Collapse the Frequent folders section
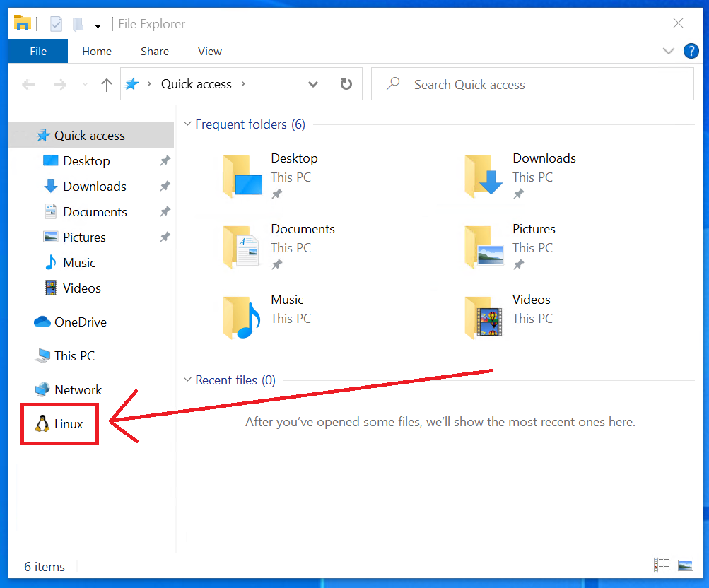This screenshot has height=588, width=709. pyautogui.click(x=187, y=124)
